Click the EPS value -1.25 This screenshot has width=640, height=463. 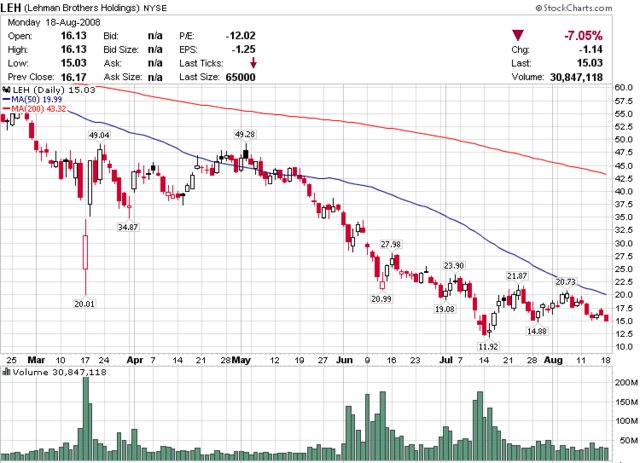[x=244, y=49]
